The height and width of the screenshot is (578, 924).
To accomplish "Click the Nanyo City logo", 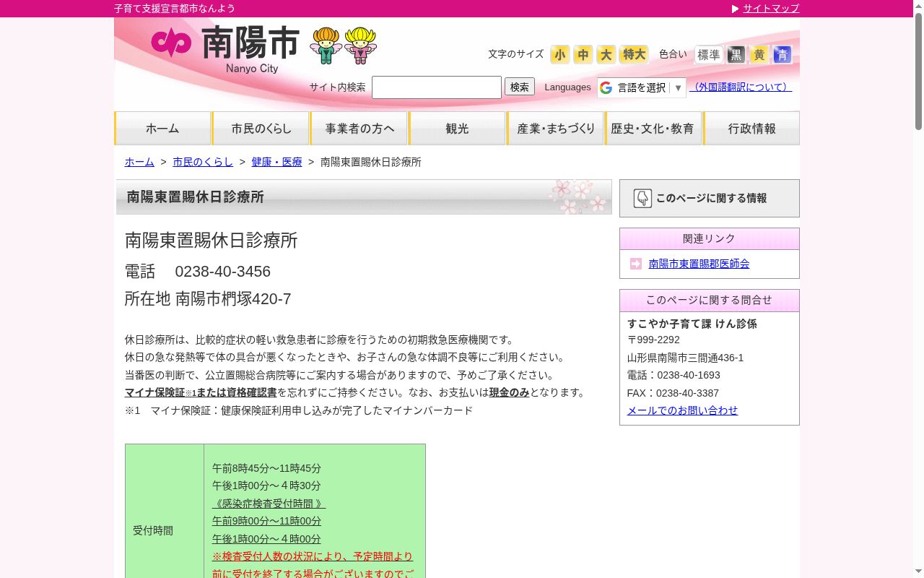I will pyautogui.click(x=225, y=48).
